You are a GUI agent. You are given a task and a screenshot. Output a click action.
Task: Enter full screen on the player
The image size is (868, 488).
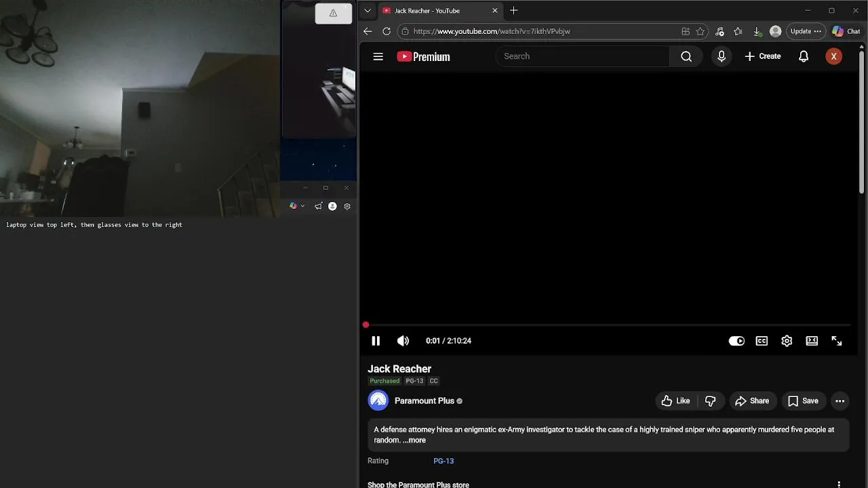coord(837,341)
